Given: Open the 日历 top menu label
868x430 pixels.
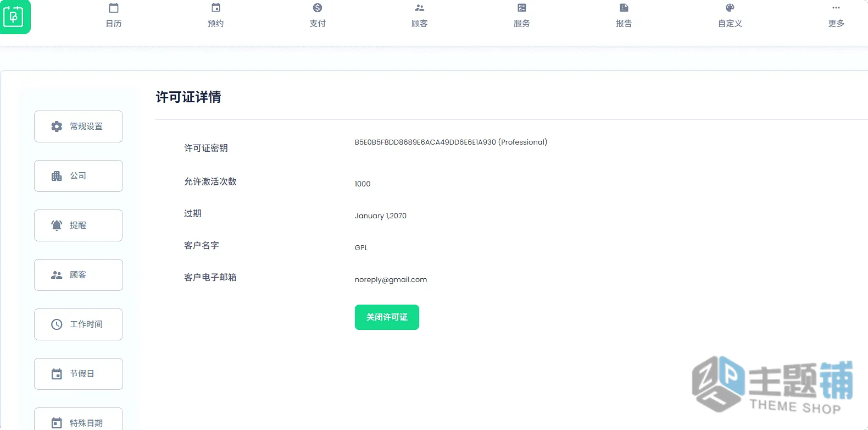Looking at the screenshot, I should coord(114,23).
